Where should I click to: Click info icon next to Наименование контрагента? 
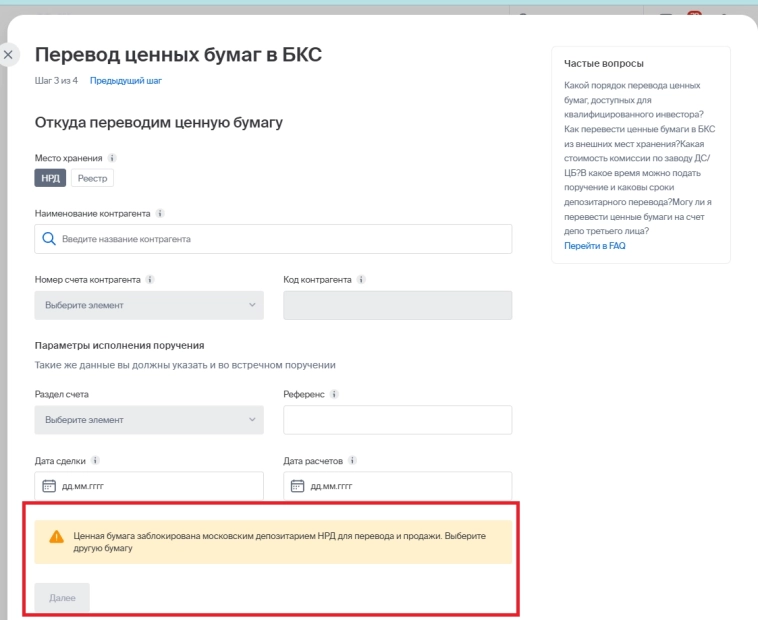(160, 213)
